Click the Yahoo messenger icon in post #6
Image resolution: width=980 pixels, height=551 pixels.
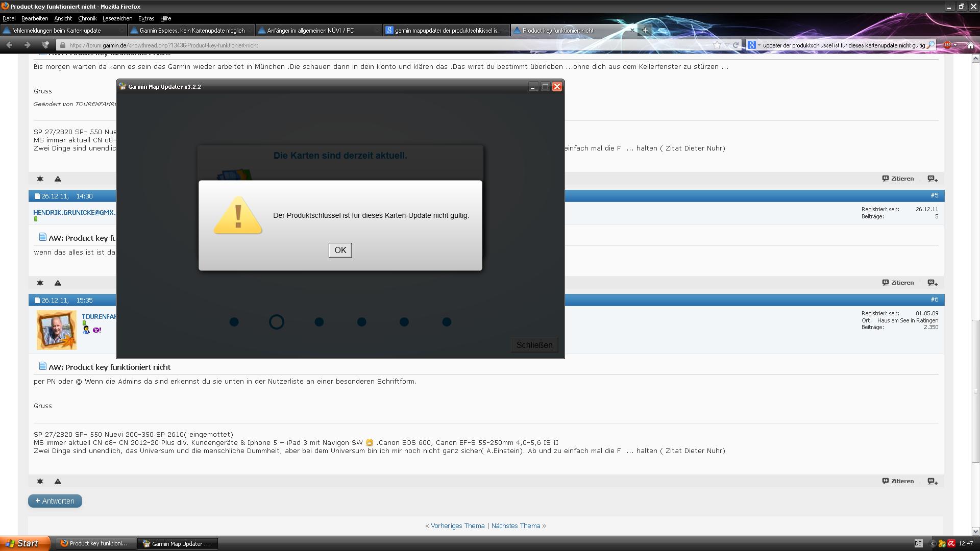point(97,330)
